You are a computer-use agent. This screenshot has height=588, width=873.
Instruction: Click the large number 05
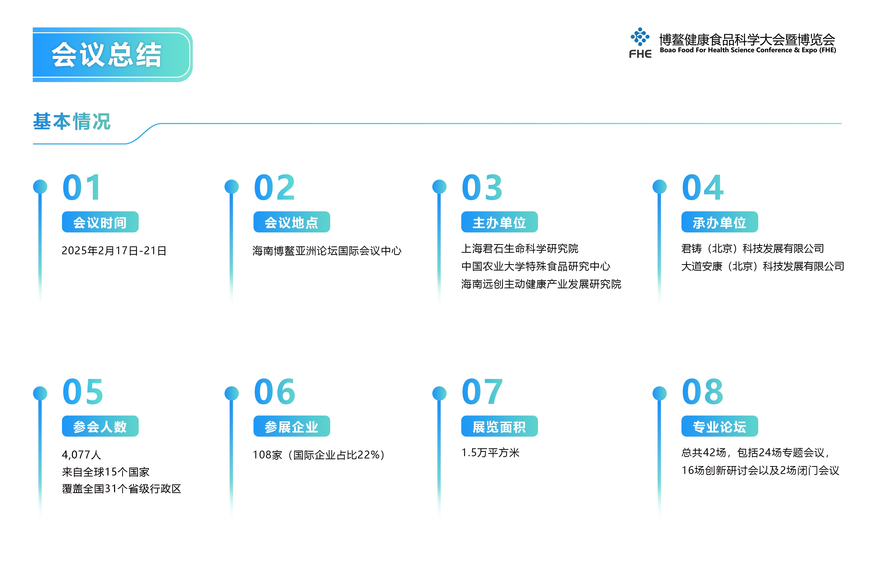point(83,392)
